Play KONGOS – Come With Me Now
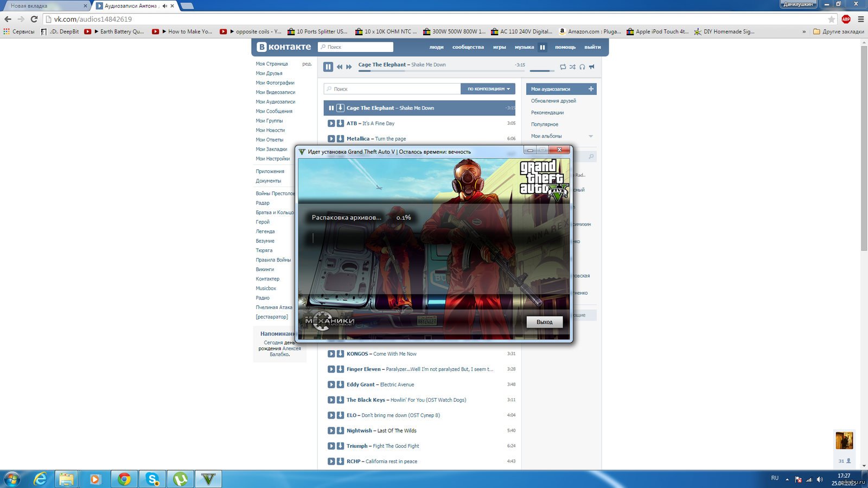Viewport: 868px width, 488px height. pyautogui.click(x=331, y=354)
